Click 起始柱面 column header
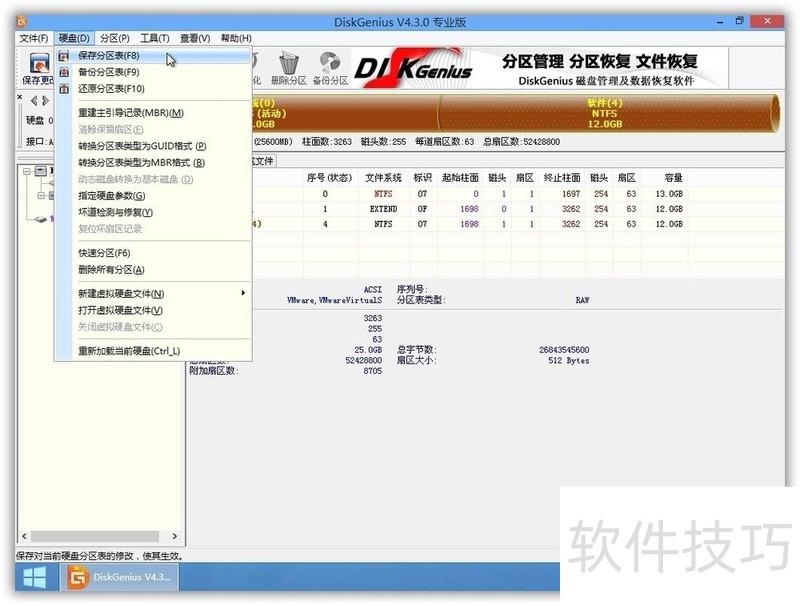Image resolution: width=800 pixels, height=606 pixels. 460,178
